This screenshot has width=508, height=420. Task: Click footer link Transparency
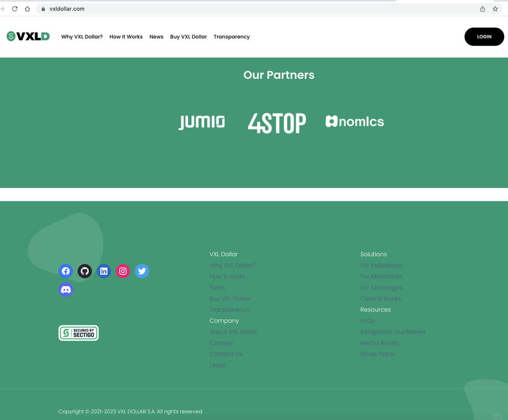[230, 310]
